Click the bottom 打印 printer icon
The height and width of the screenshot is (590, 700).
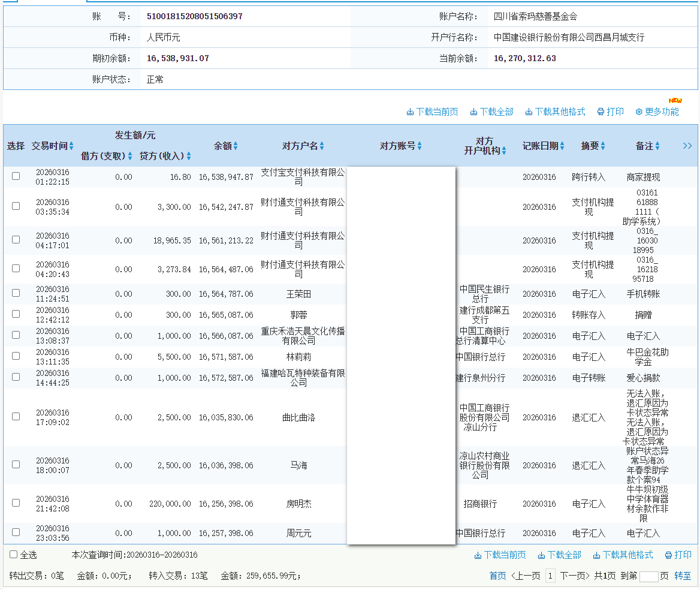pyautogui.click(x=668, y=555)
